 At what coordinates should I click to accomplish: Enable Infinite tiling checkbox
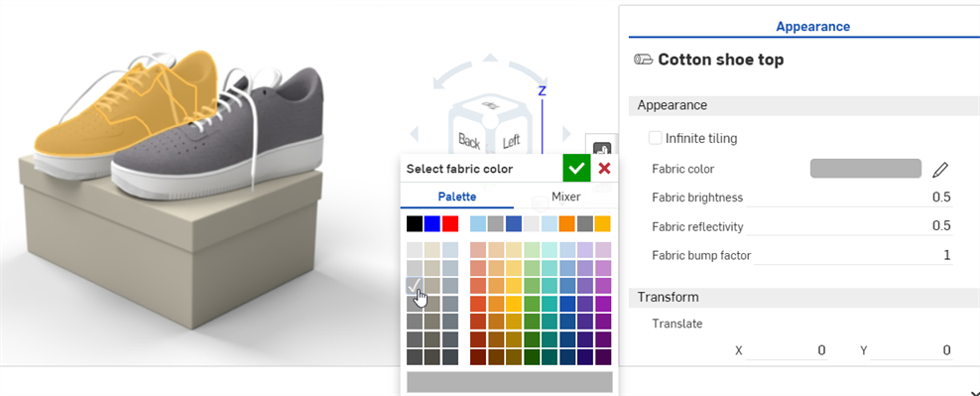pyautogui.click(x=655, y=138)
